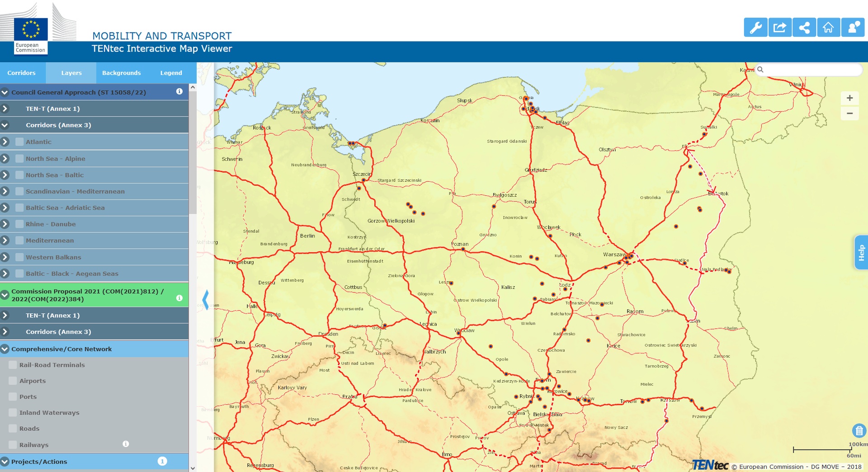
Task: Click the layers panel scrollbar thumb
Action: pyautogui.click(x=193, y=152)
